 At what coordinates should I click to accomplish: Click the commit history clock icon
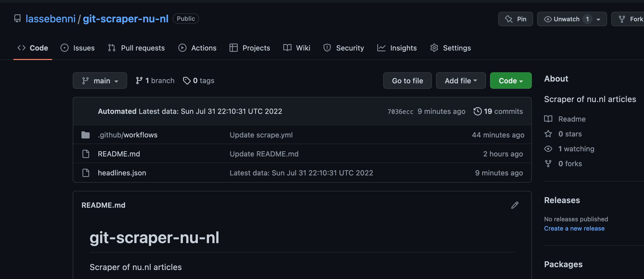tap(478, 111)
